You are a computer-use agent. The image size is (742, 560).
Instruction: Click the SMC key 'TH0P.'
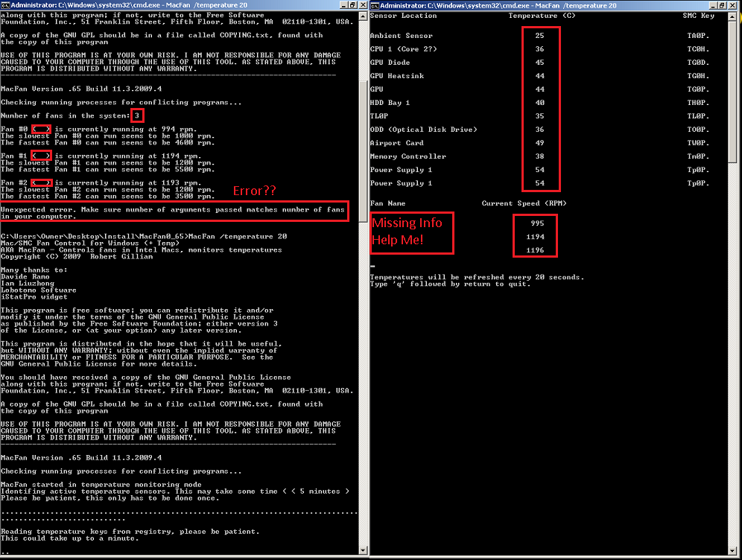pos(698,103)
